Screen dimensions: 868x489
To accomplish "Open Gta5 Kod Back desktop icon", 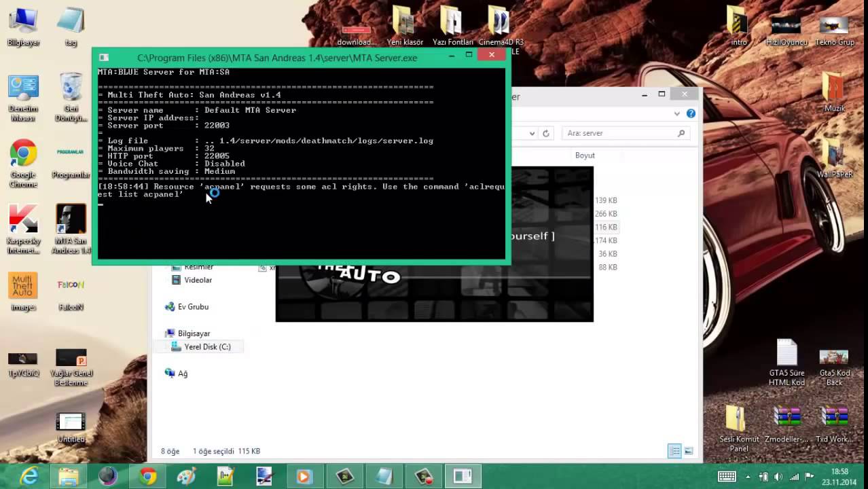I will pos(834,367).
